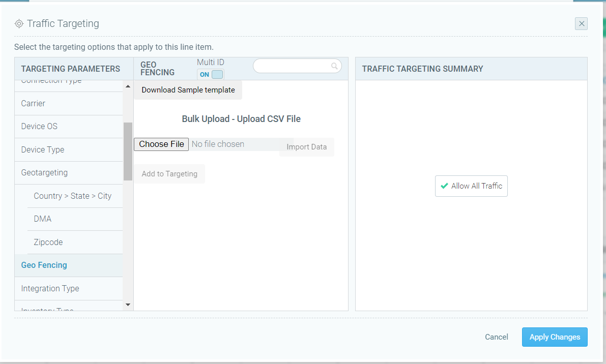The height and width of the screenshot is (364, 606).
Task: Open Device Type parameter
Action: pos(69,150)
